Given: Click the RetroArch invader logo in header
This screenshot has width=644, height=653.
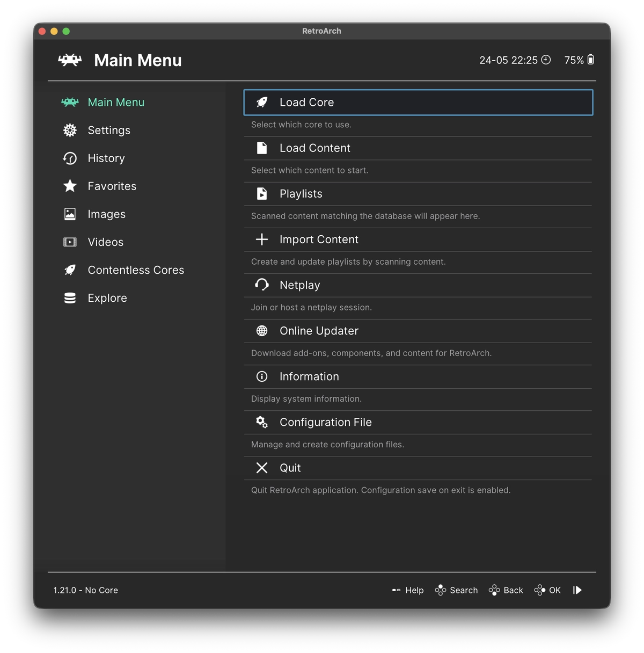Looking at the screenshot, I should (70, 60).
